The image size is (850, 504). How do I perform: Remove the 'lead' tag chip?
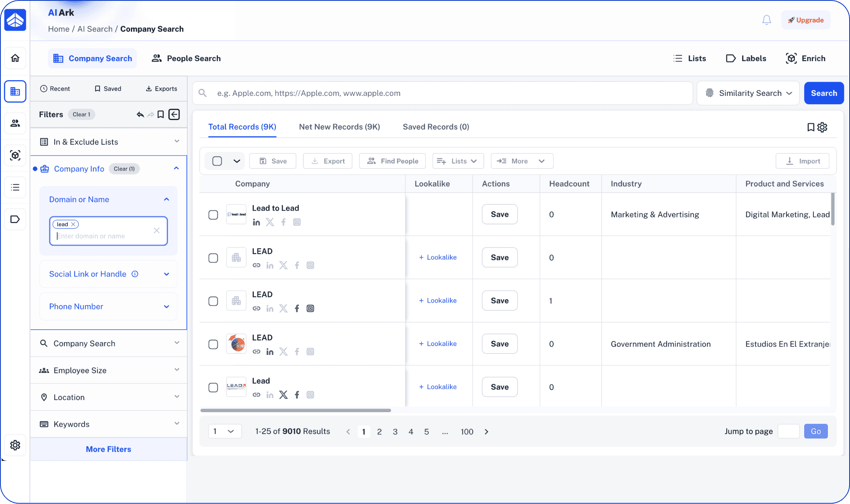click(x=73, y=224)
